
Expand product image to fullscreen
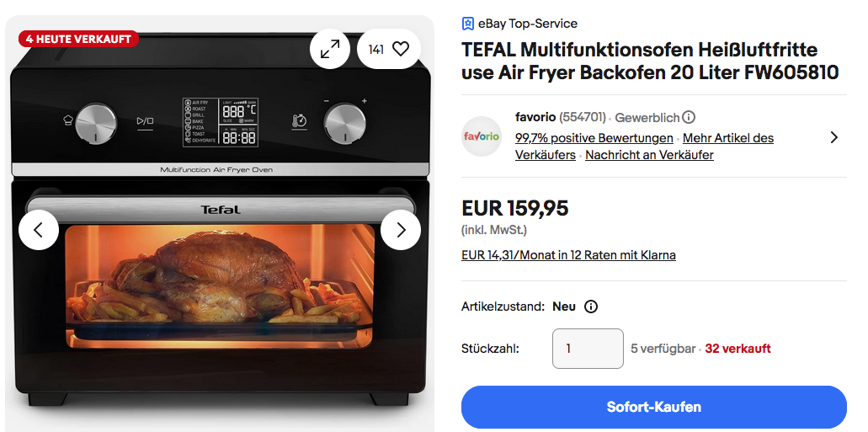[x=330, y=50]
